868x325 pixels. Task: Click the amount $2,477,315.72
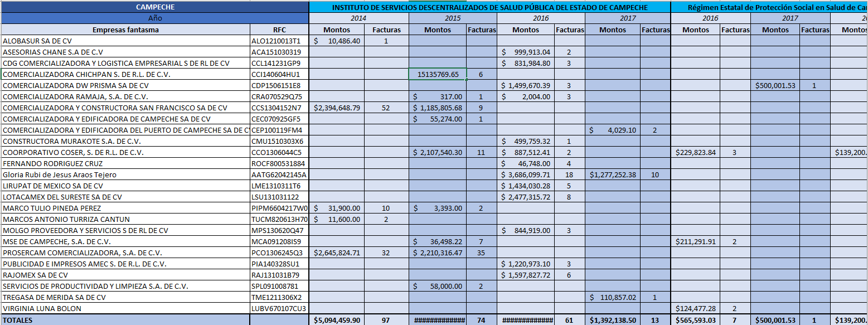point(526,197)
